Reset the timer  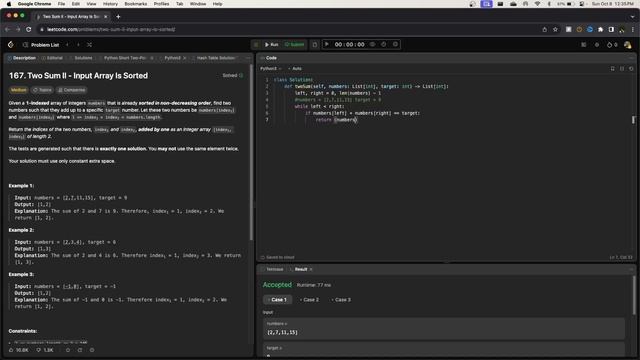click(384, 44)
